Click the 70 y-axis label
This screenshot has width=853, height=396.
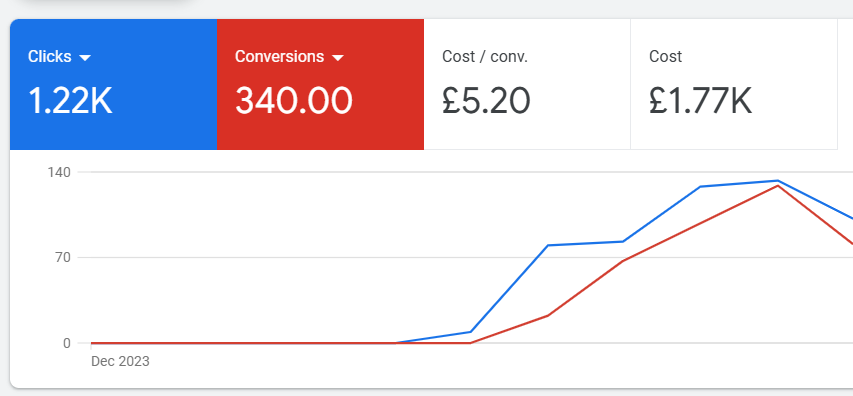pyautogui.click(x=63, y=257)
